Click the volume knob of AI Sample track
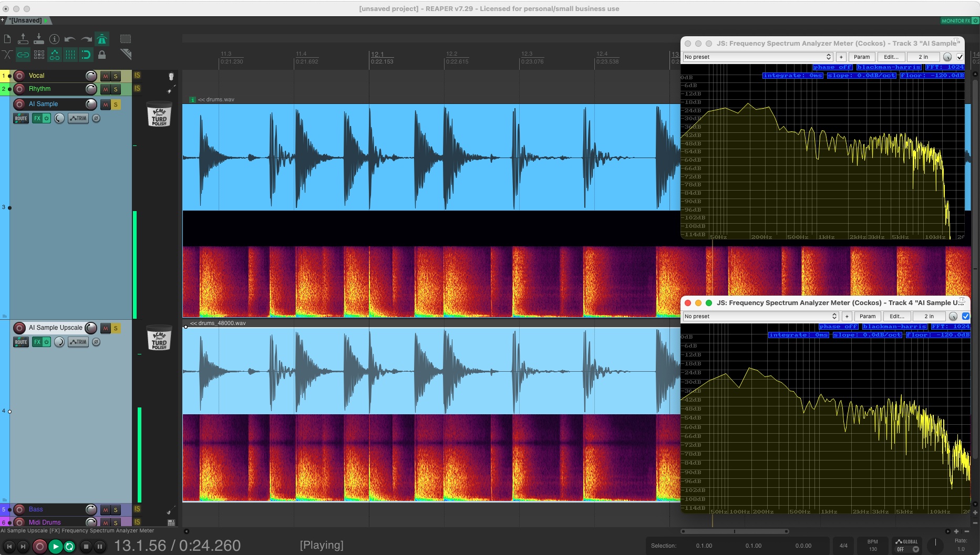The height and width of the screenshot is (555, 980). point(91,104)
